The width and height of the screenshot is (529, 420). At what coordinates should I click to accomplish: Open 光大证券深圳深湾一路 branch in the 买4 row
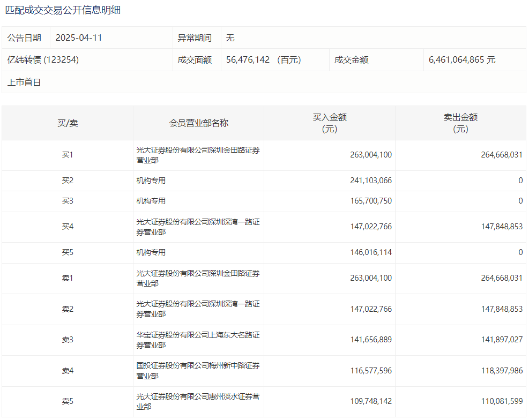(198, 227)
